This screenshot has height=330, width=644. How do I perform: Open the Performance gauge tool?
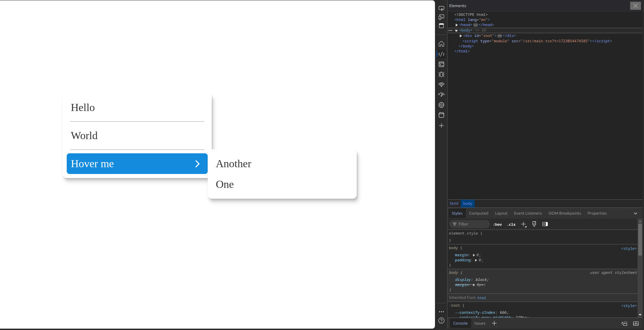click(441, 95)
